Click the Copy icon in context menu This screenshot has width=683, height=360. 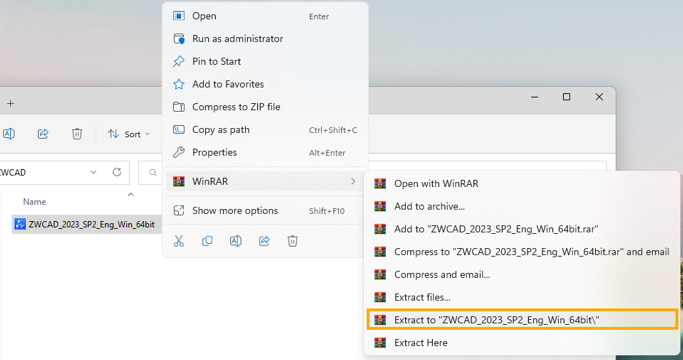point(207,241)
